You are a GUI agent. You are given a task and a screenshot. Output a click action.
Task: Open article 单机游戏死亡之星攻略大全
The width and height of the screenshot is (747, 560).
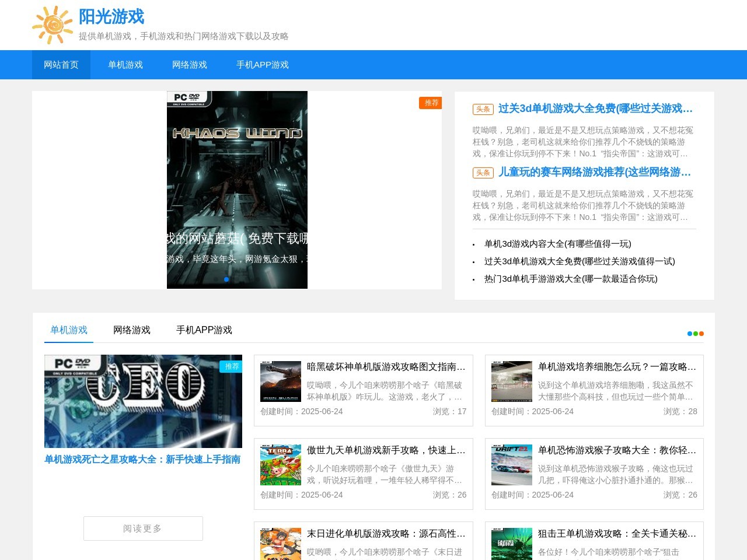142,460
